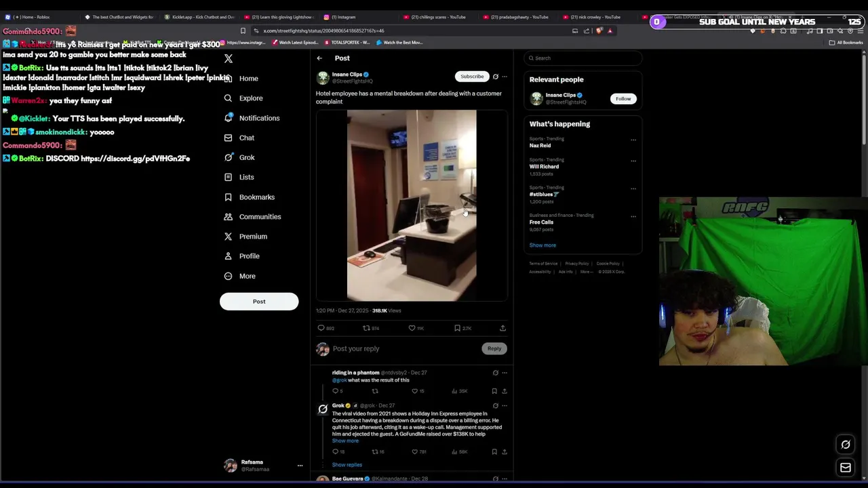Click the Insane Clips avatar on the post
Viewport: 868px width, 488px height.
pos(323,78)
